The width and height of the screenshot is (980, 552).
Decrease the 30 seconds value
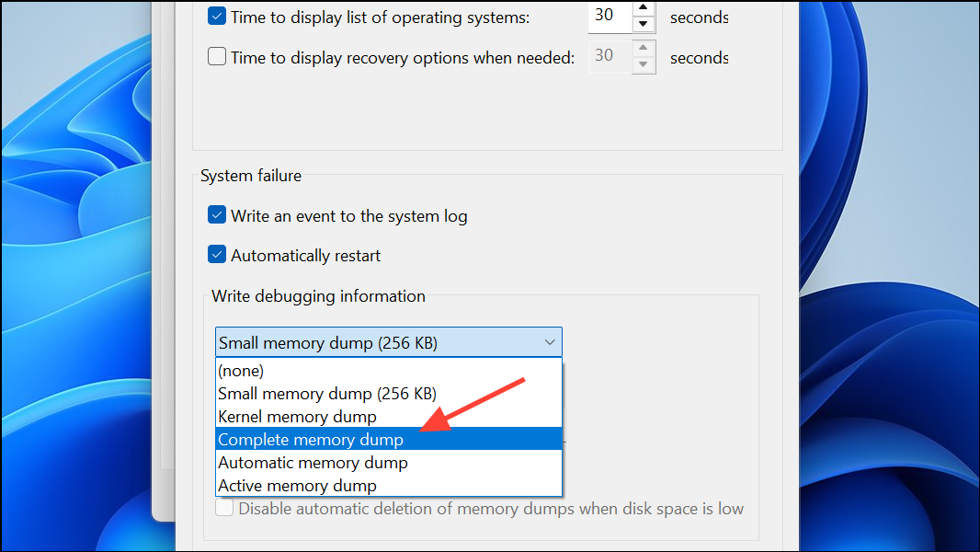(643, 24)
